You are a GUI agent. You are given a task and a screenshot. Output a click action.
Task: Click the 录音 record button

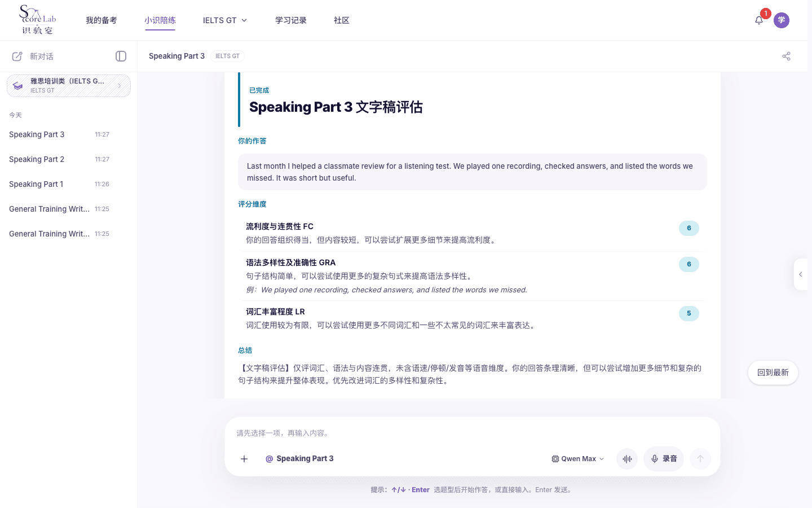[664, 459]
